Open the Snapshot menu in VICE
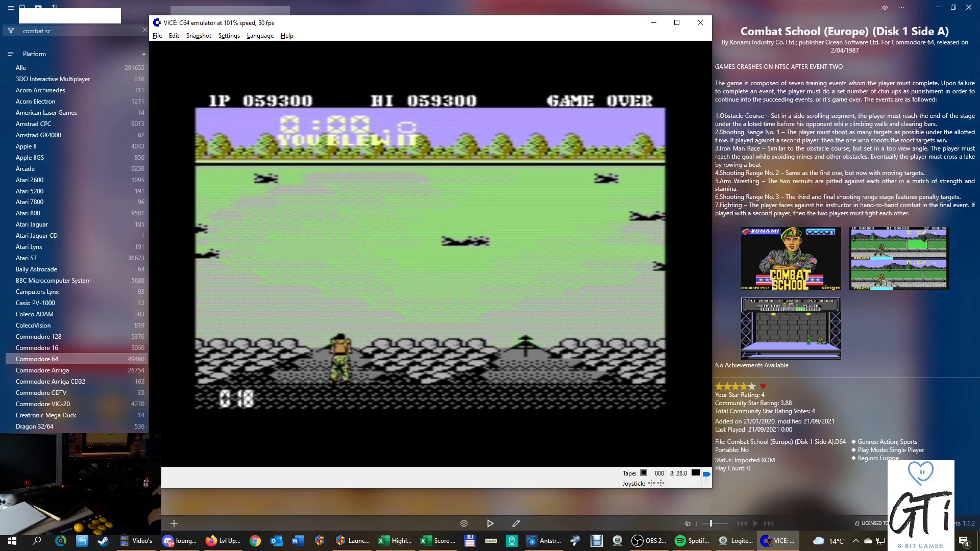This screenshot has height=551, width=980. point(199,36)
